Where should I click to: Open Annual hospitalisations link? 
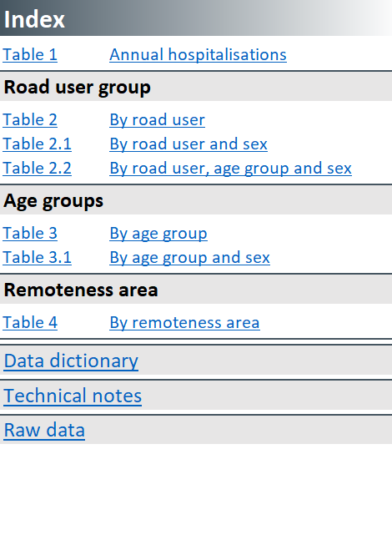click(x=199, y=55)
